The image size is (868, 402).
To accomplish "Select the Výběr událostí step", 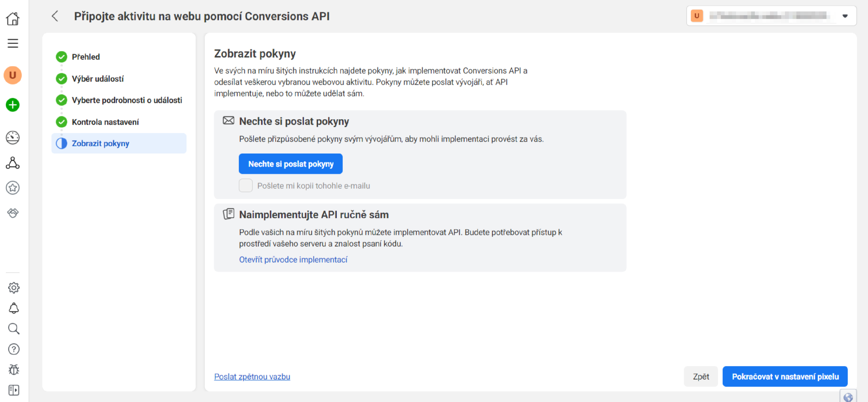I will tap(119, 78).
